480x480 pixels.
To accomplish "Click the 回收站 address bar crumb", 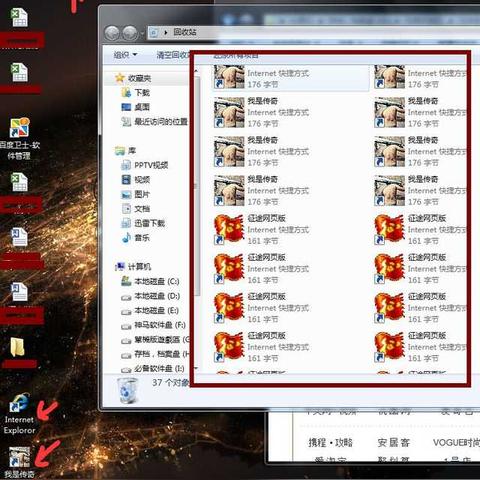I will pyautogui.click(x=185, y=32).
